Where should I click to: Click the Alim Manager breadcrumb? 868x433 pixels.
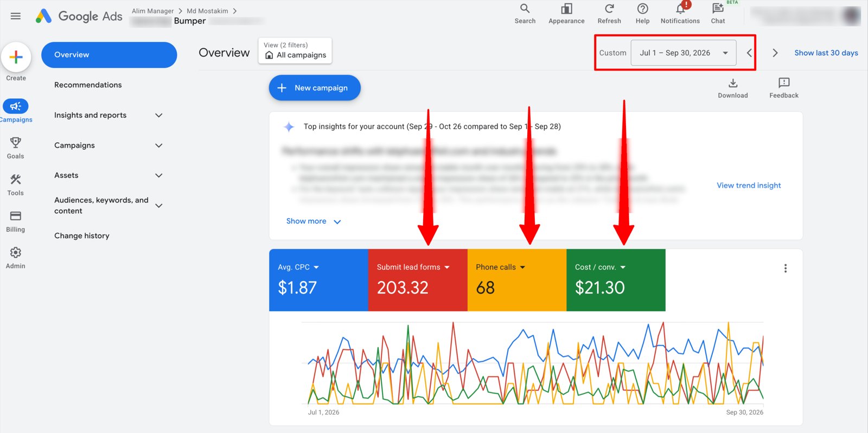pyautogui.click(x=152, y=11)
